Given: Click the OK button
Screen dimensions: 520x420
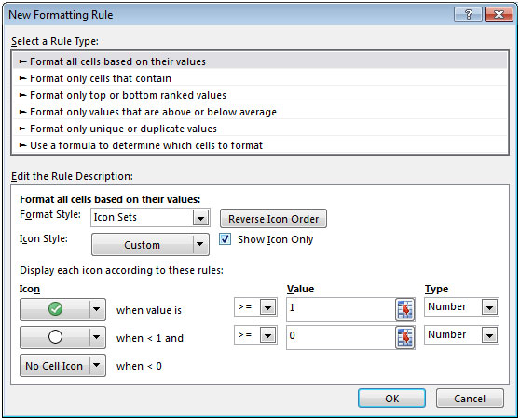Looking at the screenshot, I should (x=391, y=399).
